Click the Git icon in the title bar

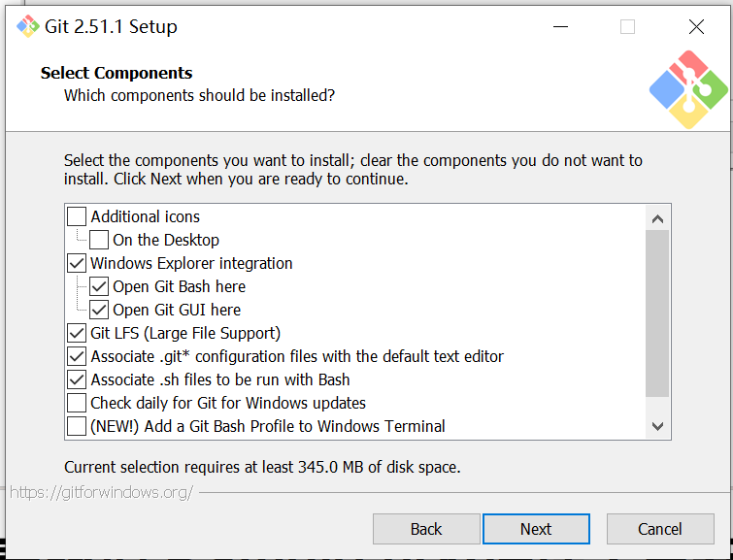[28, 26]
